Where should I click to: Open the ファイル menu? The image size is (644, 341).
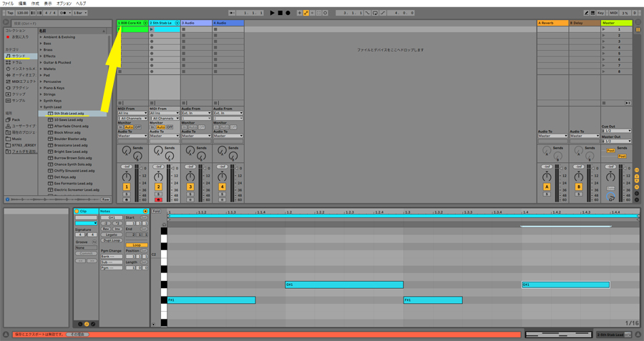point(8,4)
